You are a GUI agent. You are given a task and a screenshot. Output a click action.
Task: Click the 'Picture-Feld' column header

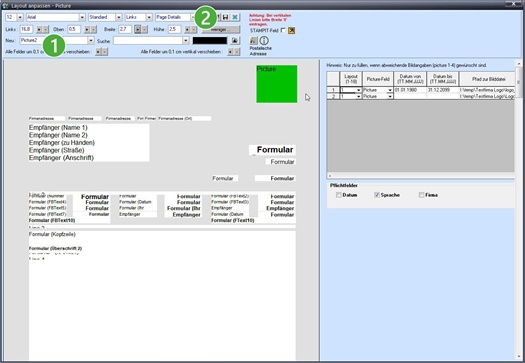[x=378, y=79]
